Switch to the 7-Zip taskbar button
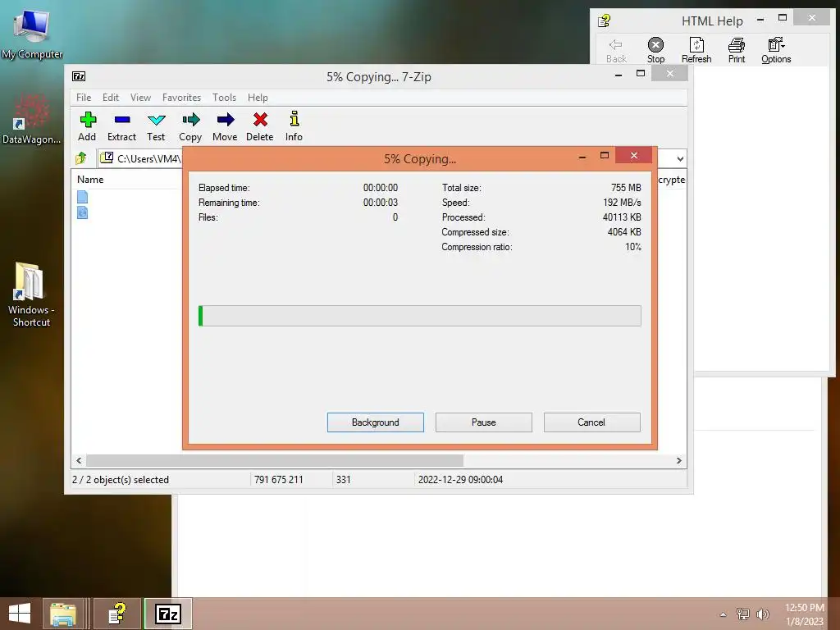The width and height of the screenshot is (840, 630). pos(167,614)
